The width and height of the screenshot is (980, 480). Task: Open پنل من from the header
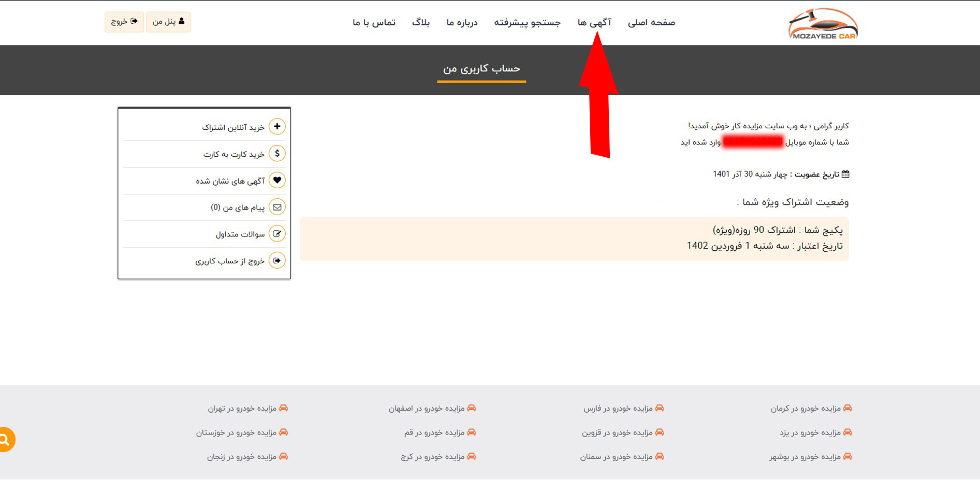(168, 22)
